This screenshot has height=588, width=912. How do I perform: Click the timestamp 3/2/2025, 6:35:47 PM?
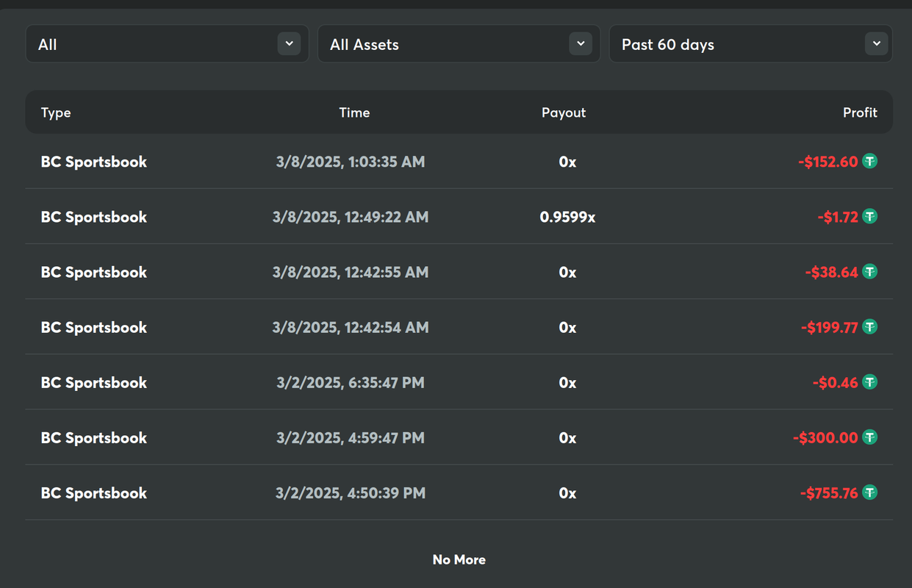(351, 382)
